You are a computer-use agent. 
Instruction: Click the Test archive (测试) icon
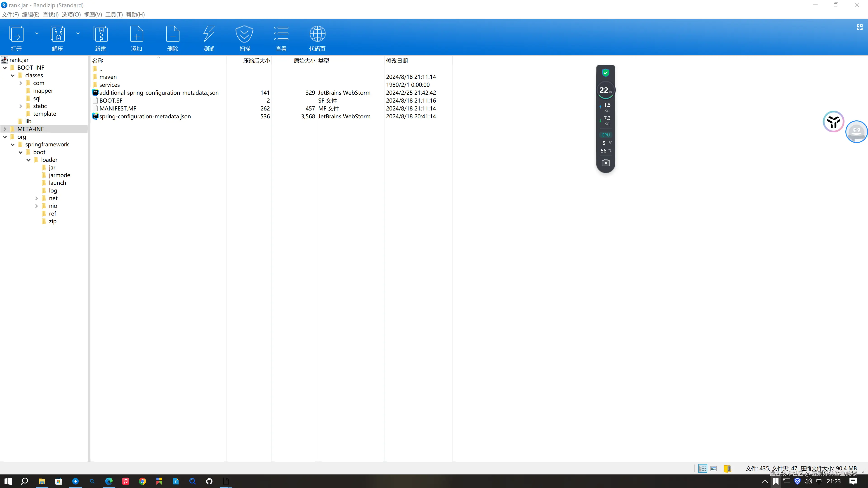[x=209, y=34]
